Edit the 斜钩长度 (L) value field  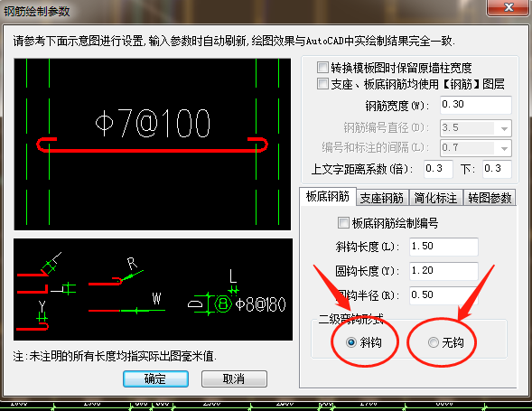coord(443,247)
